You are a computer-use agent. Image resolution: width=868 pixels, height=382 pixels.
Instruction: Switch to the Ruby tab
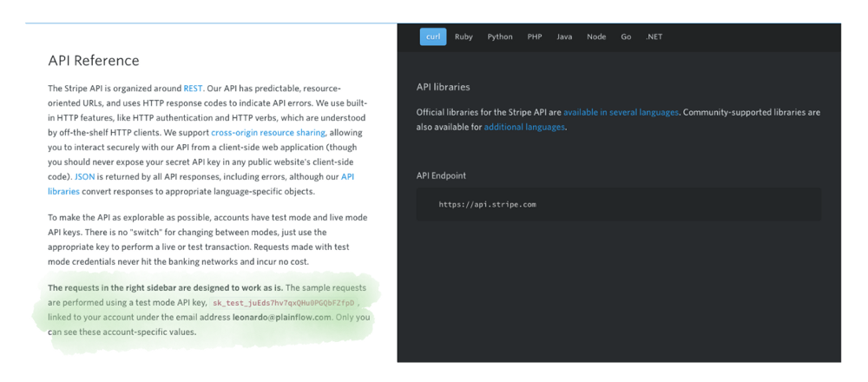tap(464, 37)
